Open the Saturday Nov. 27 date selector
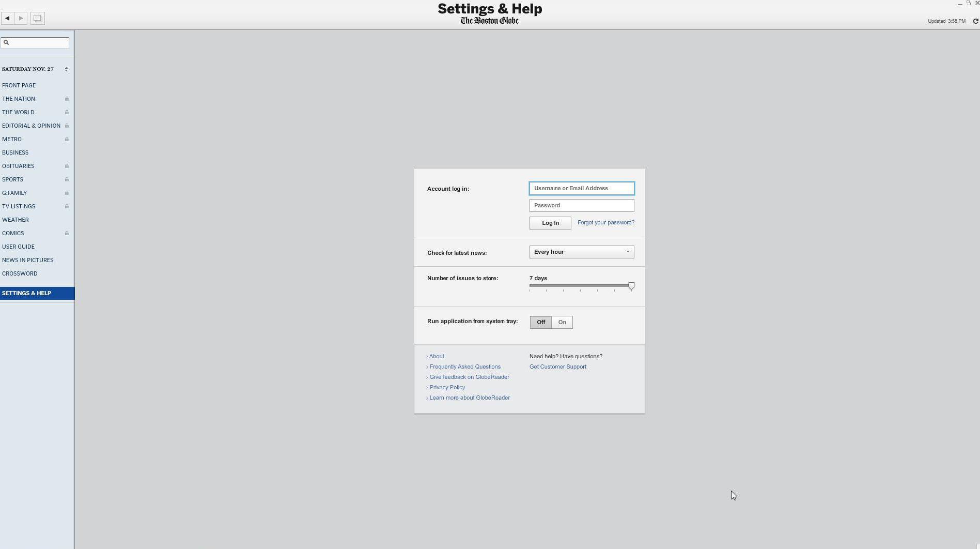980x549 pixels. click(x=35, y=69)
